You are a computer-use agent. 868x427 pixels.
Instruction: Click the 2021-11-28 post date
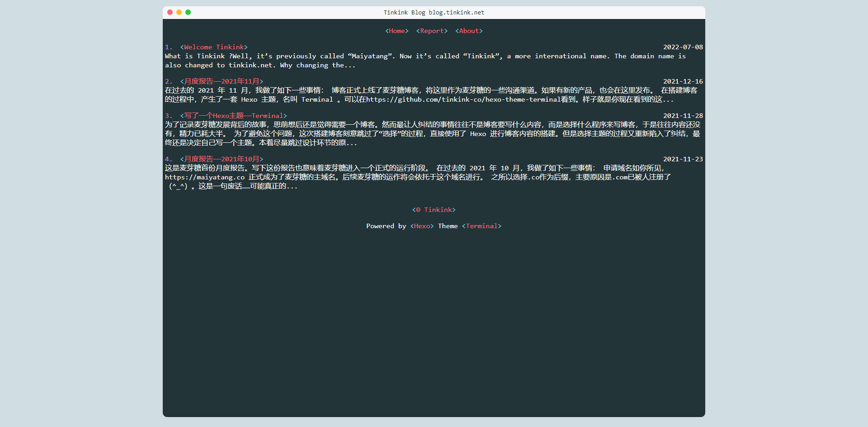(683, 116)
